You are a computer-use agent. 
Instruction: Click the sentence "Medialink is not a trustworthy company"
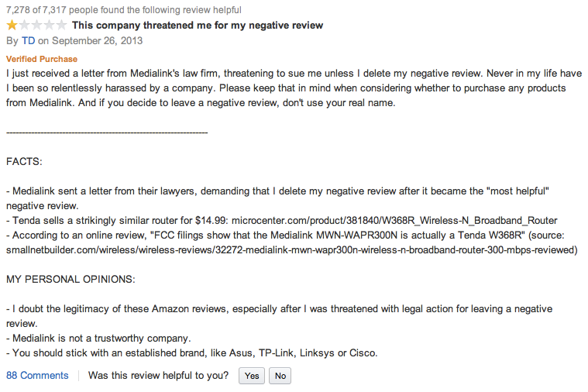101,339
